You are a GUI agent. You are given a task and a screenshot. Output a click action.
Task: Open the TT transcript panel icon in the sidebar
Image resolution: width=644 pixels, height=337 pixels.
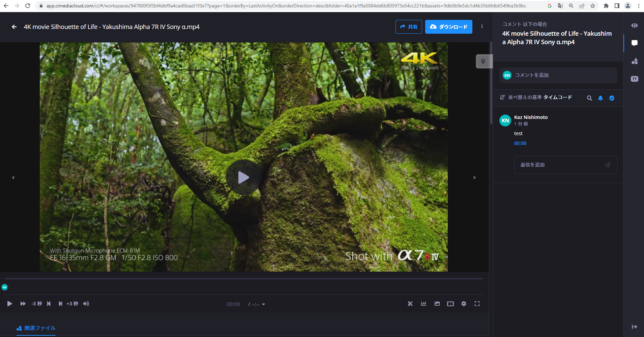pyautogui.click(x=635, y=79)
